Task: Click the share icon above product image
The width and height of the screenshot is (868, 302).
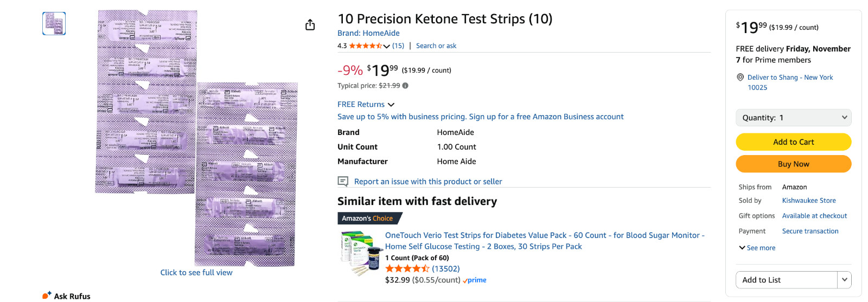Action: 310,25
